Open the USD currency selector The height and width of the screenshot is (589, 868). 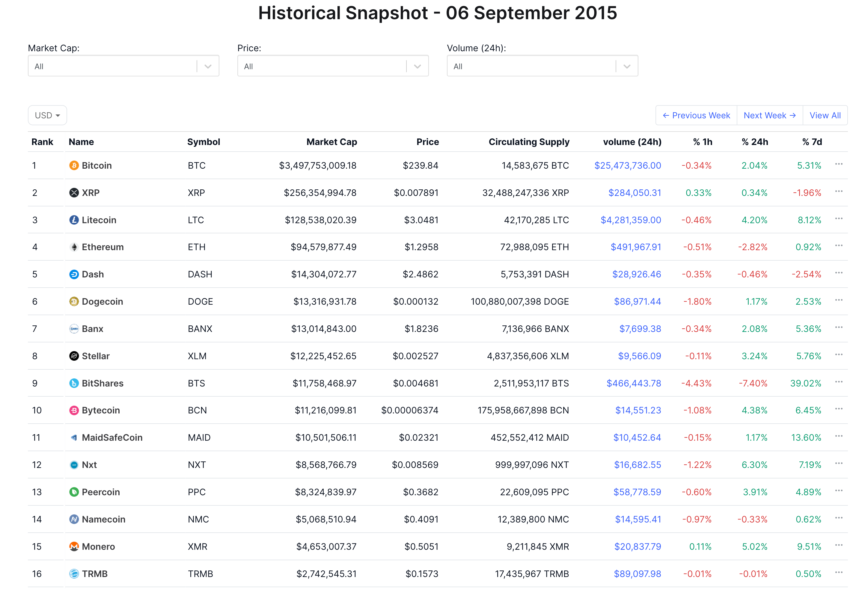coord(47,115)
